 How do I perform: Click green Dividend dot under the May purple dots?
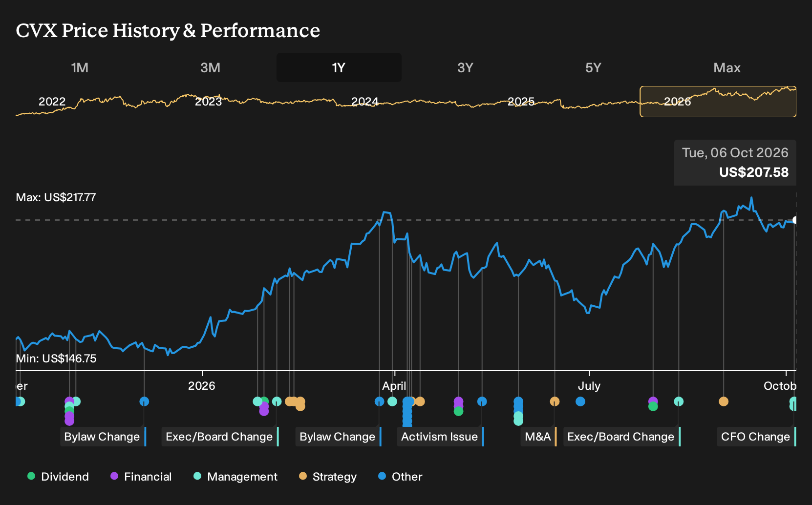[458, 411]
